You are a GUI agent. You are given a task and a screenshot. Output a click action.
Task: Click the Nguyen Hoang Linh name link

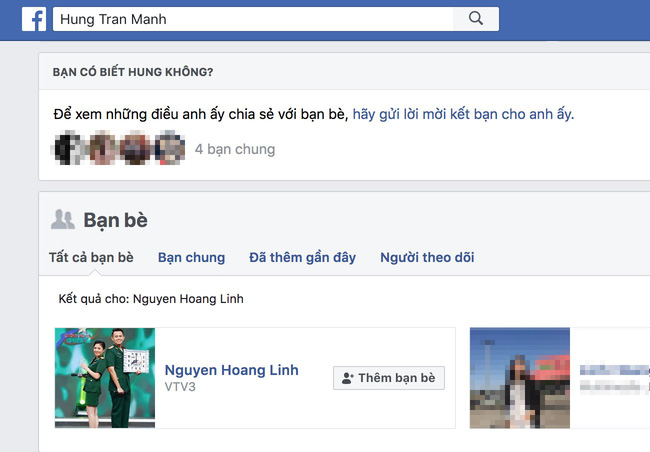(x=231, y=370)
